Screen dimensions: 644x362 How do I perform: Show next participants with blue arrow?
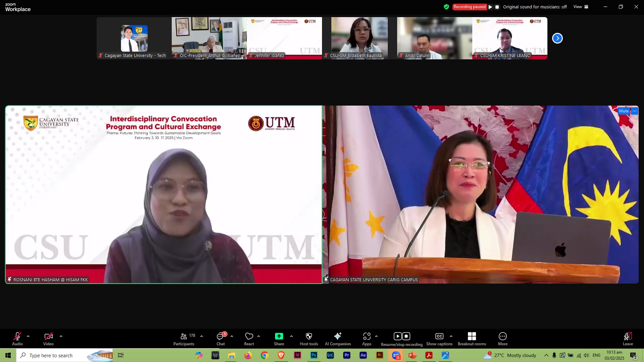[557, 38]
